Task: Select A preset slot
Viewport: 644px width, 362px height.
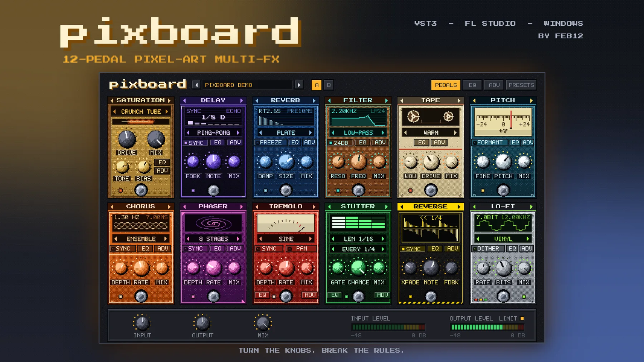Action: click(317, 85)
